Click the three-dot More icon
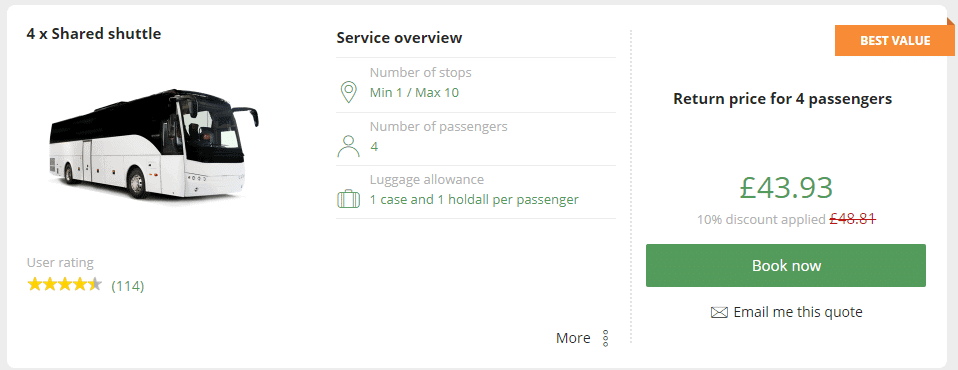Screen dimensions: 958x370 click(605, 338)
